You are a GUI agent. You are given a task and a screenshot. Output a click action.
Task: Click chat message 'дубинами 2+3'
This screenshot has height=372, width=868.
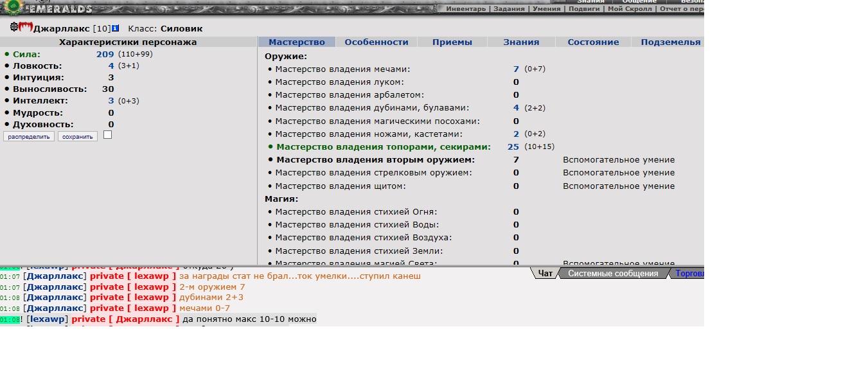pyautogui.click(x=211, y=297)
